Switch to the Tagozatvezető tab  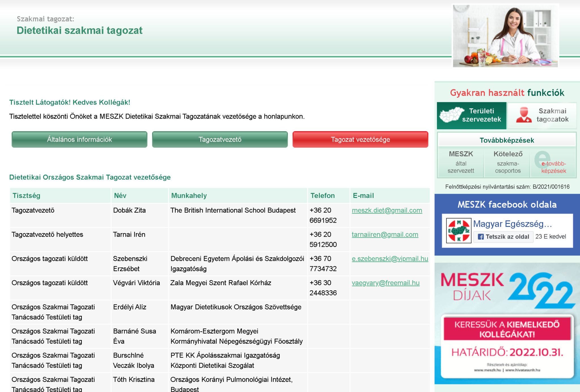tap(220, 140)
